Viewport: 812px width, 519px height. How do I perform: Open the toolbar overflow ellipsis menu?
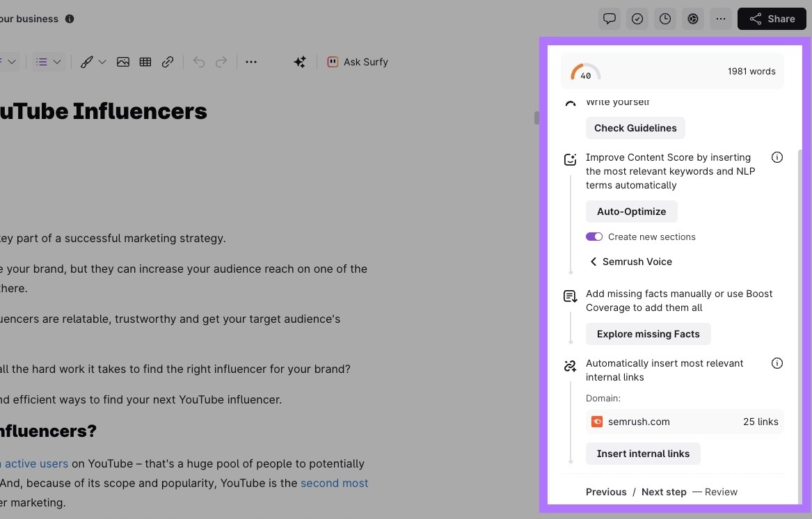[x=251, y=62]
